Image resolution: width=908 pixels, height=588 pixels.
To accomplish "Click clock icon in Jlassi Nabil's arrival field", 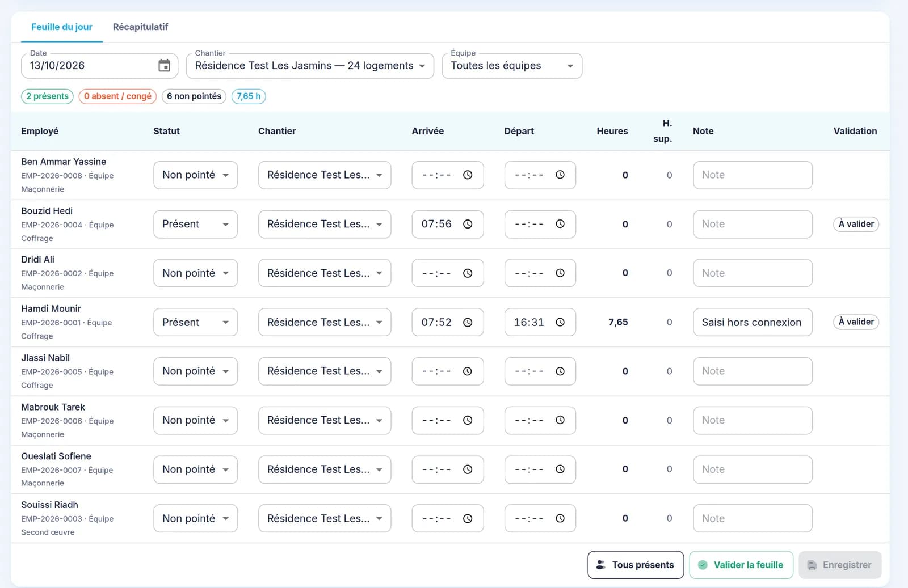I will [x=468, y=371].
